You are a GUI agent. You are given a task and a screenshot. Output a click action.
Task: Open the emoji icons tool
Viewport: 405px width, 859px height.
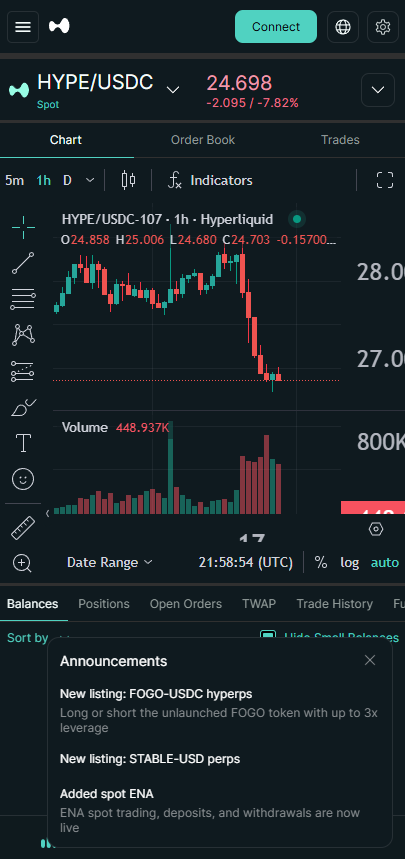(23, 479)
